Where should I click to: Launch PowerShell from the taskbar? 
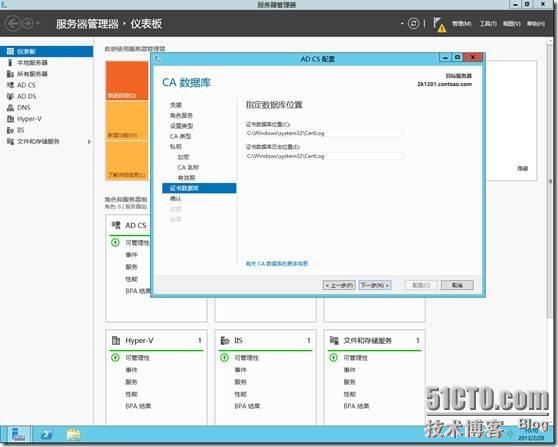[47, 435]
